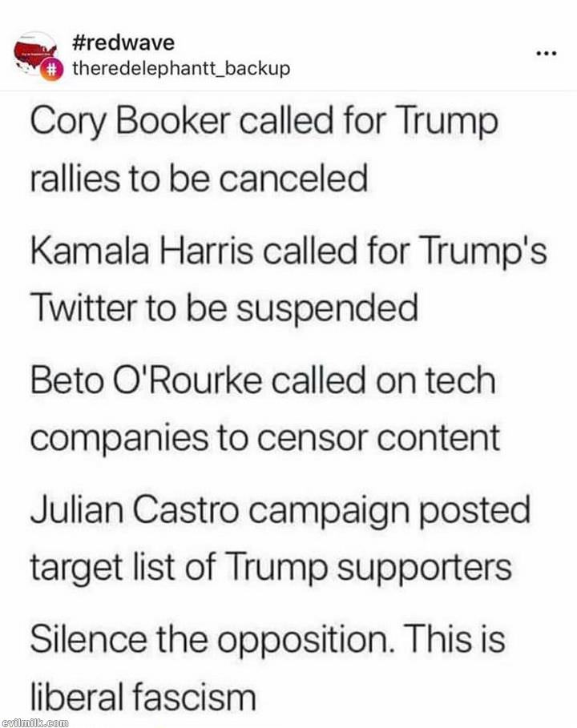This screenshot has height=728, width=577.
Task: Click the red USA map profile avatar
Action: point(34,53)
